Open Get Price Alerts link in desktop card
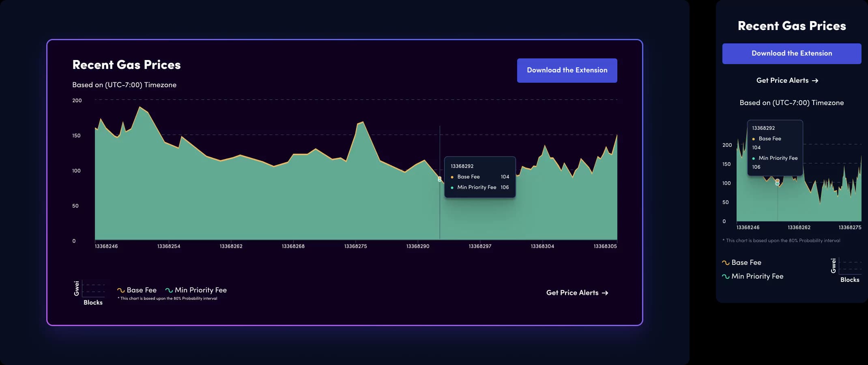The width and height of the screenshot is (868, 365). click(x=577, y=293)
